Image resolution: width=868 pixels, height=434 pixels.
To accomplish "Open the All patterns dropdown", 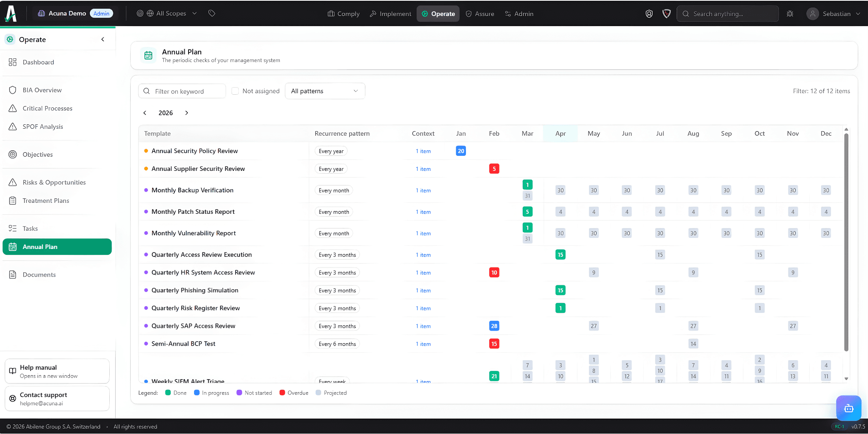I will point(325,91).
